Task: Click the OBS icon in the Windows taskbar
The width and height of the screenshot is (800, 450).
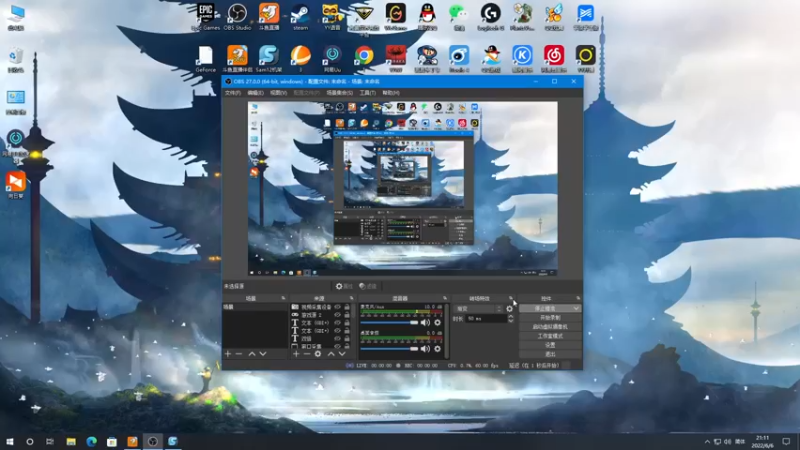Action: (x=153, y=441)
